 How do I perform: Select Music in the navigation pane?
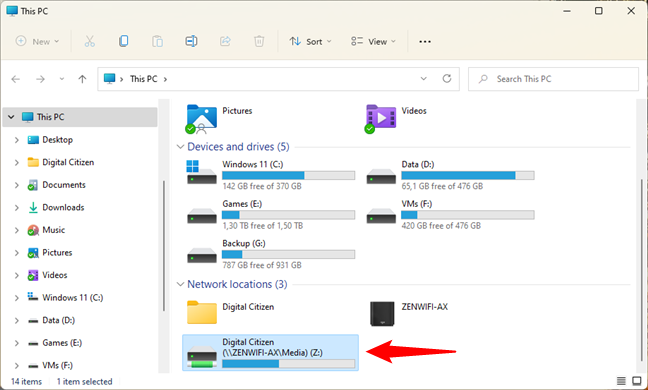[53, 230]
